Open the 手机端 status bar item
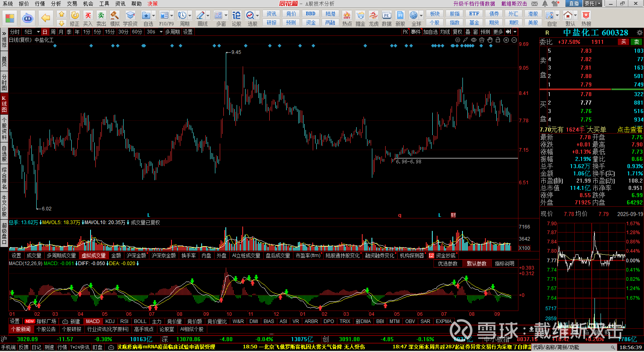This screenshot has width=644, height=352. tap(8, 347)
